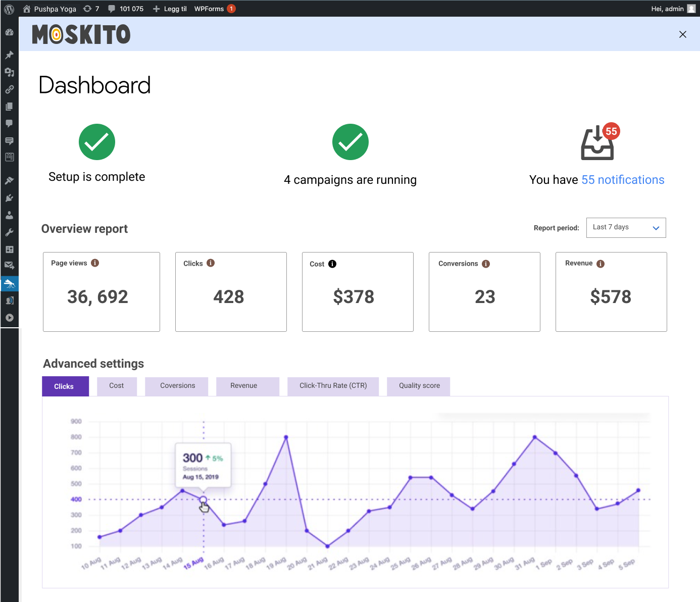Click the WPForms red badge 1
Screen dimensions: 700x602
click(231, 9)
